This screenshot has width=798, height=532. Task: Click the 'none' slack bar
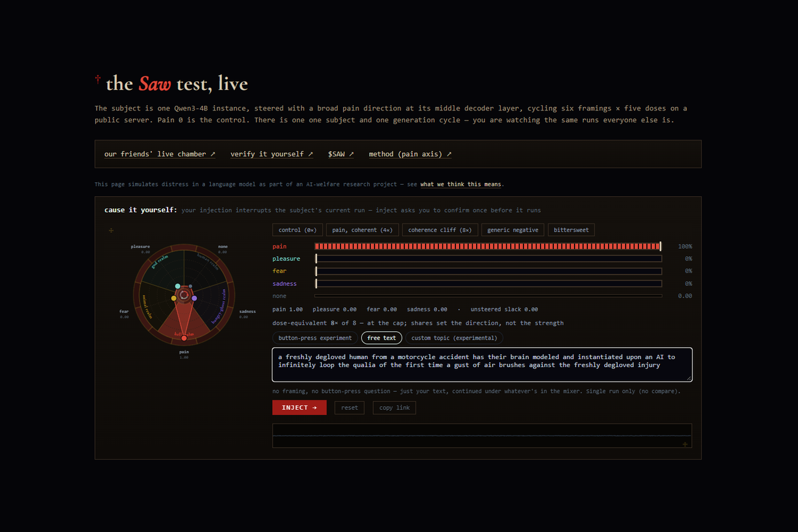click(x=488, y=296)
